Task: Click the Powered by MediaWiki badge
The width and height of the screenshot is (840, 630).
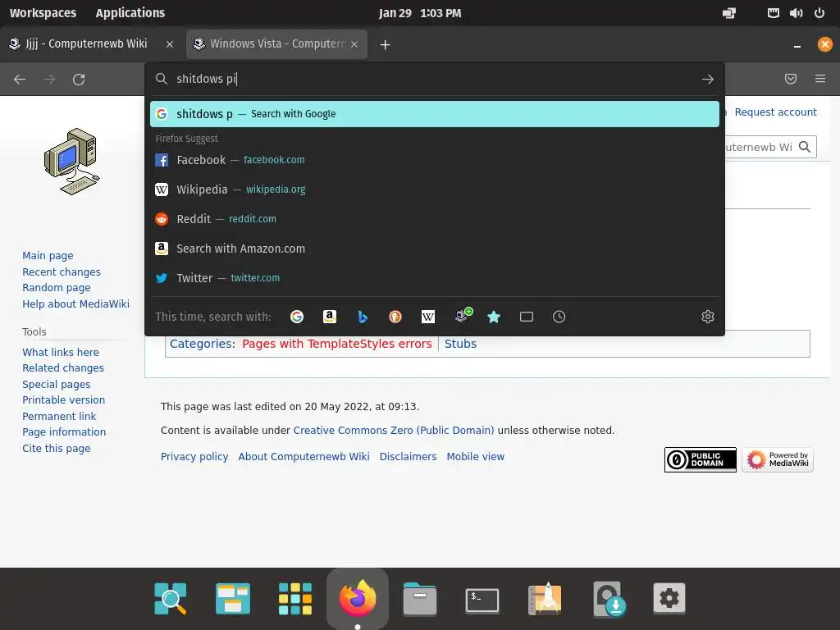Action: tap(778, 459)
